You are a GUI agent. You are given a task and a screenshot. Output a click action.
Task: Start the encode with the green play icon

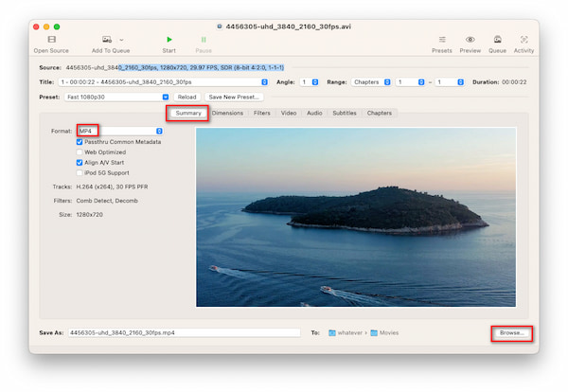[x=169, y=39]
